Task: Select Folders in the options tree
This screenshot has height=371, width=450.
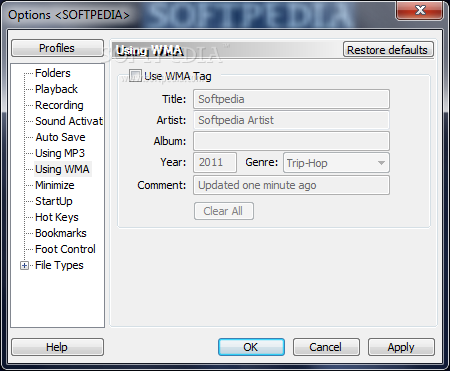Action: point(53,73)
